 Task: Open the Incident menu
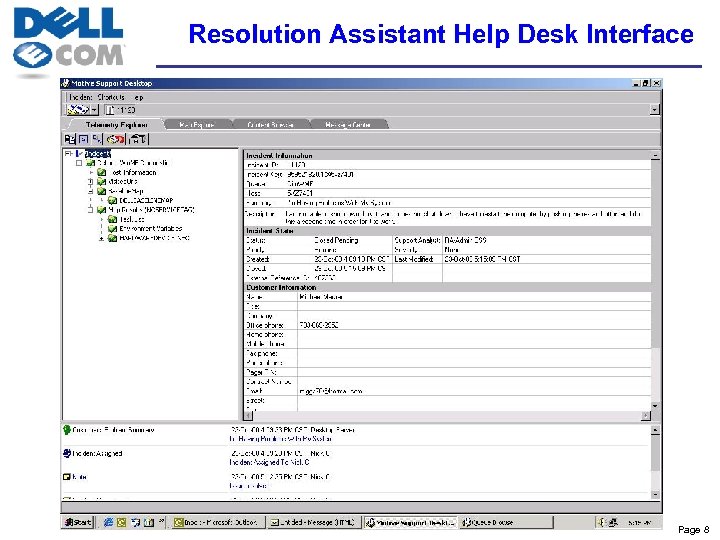[x=80, y=97]
